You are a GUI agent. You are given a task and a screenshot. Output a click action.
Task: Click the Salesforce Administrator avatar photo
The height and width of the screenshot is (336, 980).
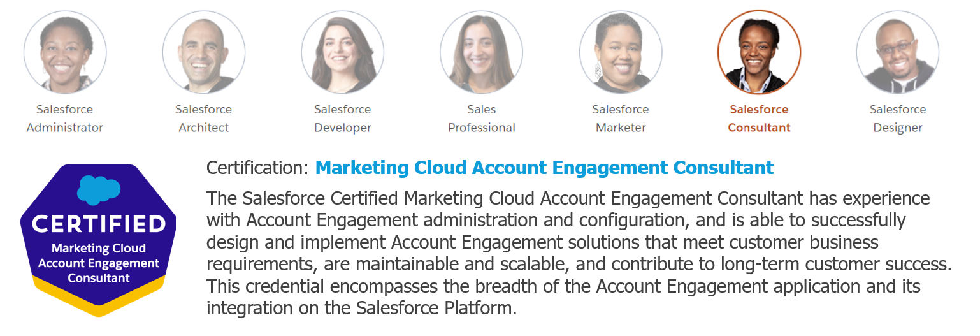click(x=65, y=52)
